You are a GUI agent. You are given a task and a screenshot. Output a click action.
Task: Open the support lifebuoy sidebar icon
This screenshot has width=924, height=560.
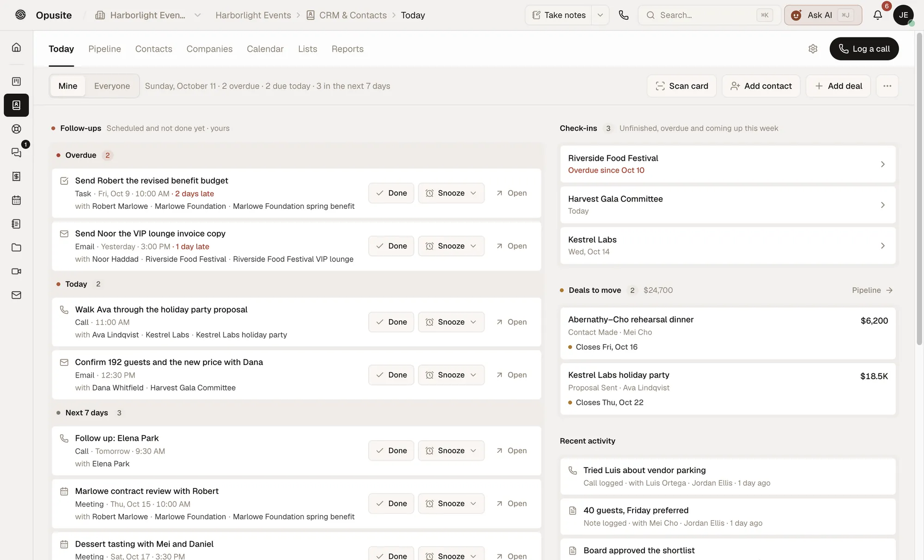click(x=16, y=129)
